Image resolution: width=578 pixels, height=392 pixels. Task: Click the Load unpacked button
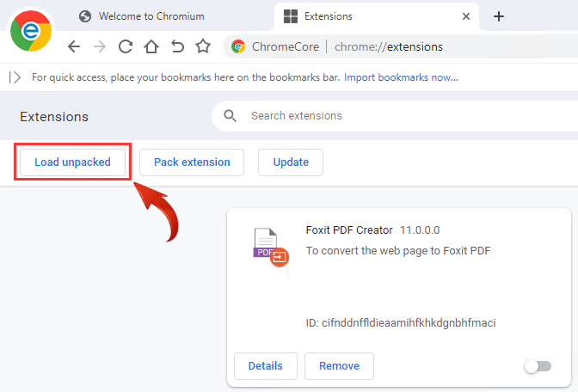pyautogui.click(x=72, y=162)
